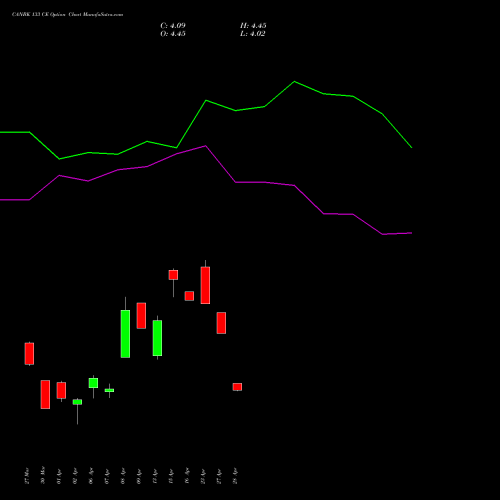Click the 01 Apr date label
500x500 pixels.
59,476
